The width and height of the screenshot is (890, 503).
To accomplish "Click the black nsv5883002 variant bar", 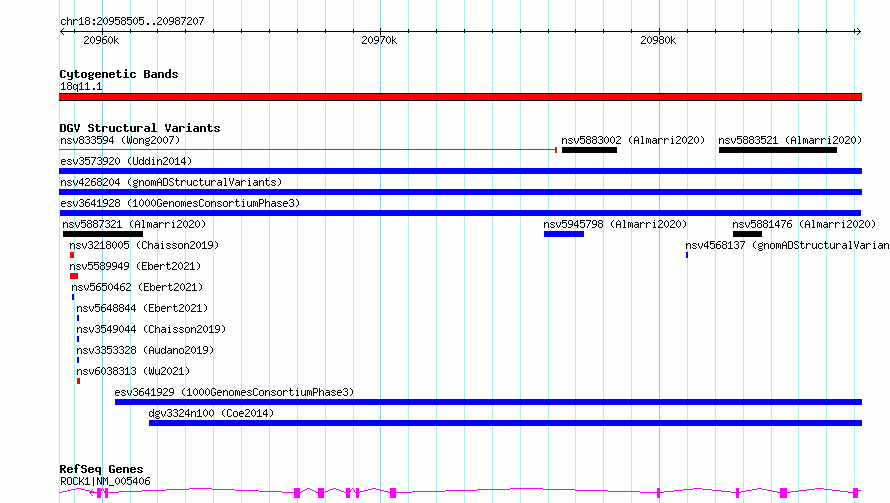I will [x=589, y=150].
